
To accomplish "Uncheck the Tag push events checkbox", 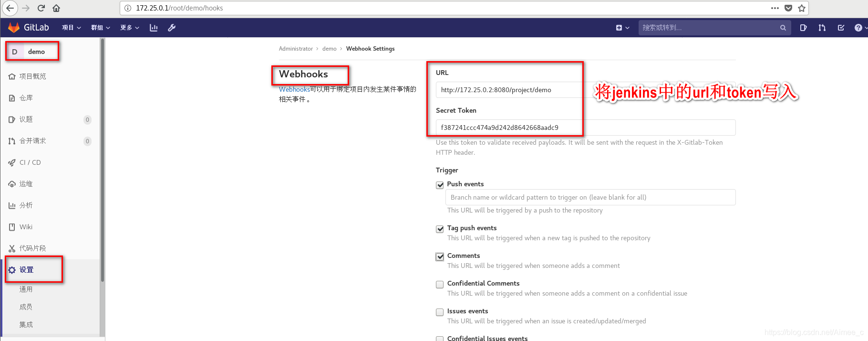I will (440, 229).
